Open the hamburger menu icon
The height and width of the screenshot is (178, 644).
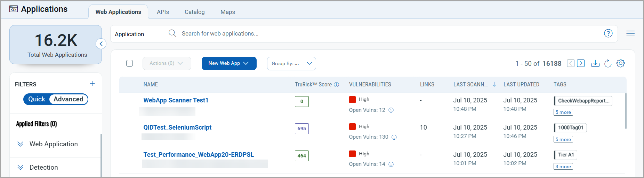tap(630, 33)
